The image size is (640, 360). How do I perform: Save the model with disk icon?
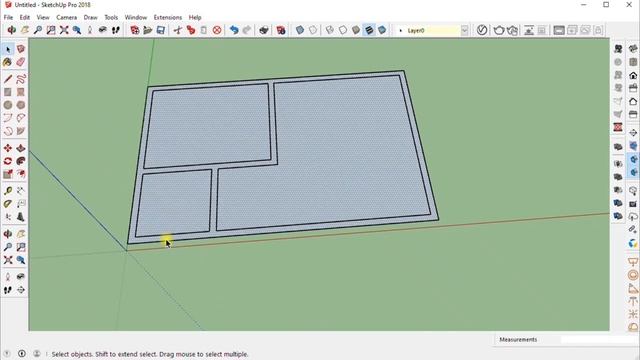click(x=161, y=30)
